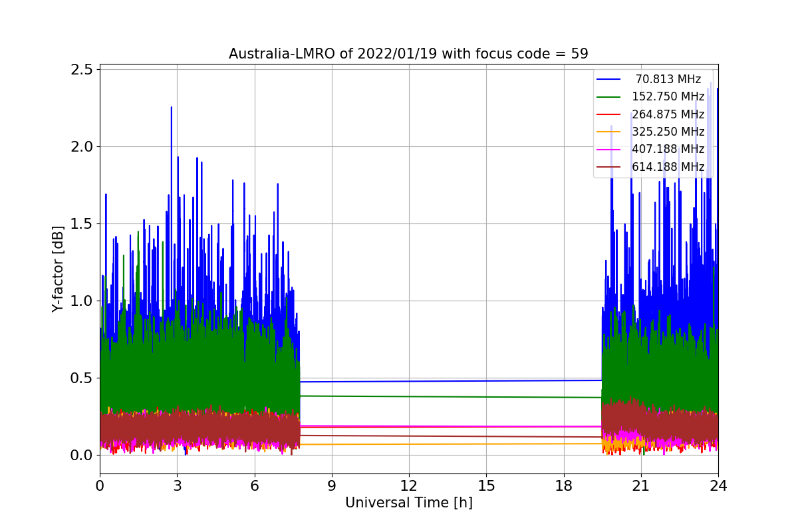Screen dimensions: 798x532
Task: Click the plot title Australia-LMRO of 2022/01/19
Action: coord(408,54)
